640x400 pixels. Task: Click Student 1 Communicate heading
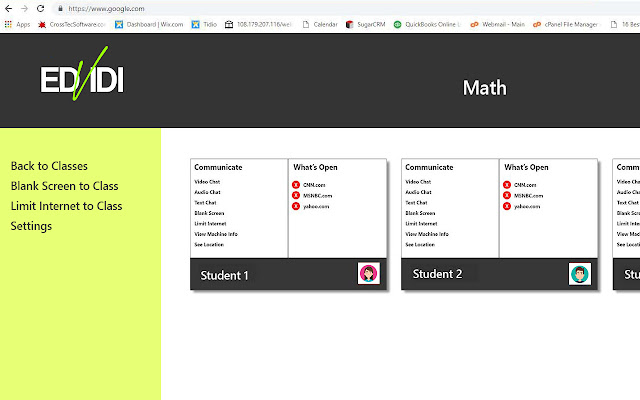pyautogui.click(x=218, y=167)
